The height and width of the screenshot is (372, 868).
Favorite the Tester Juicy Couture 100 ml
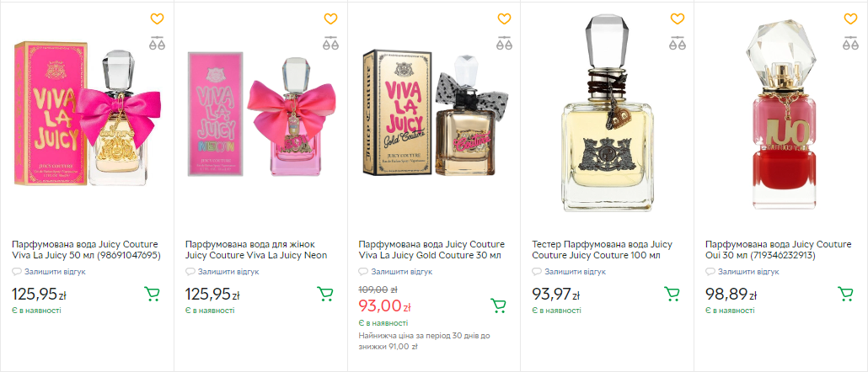click(x=678, y=19)
